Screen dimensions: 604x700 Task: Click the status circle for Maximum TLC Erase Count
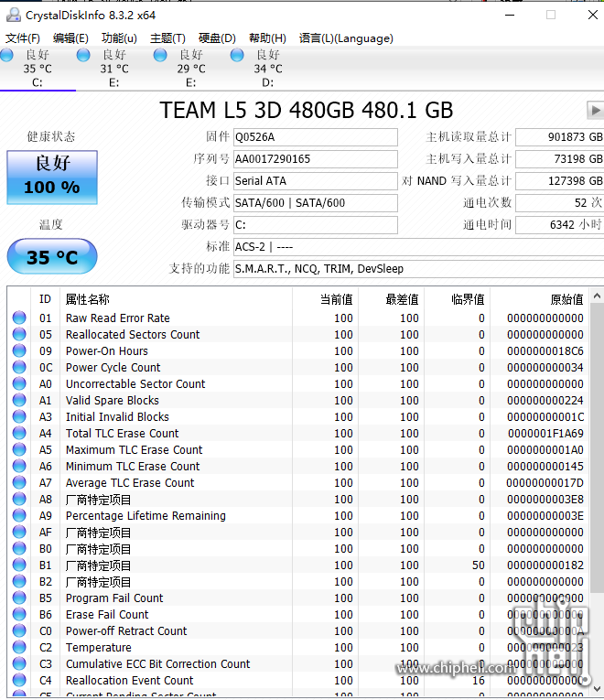pos(19,449)
